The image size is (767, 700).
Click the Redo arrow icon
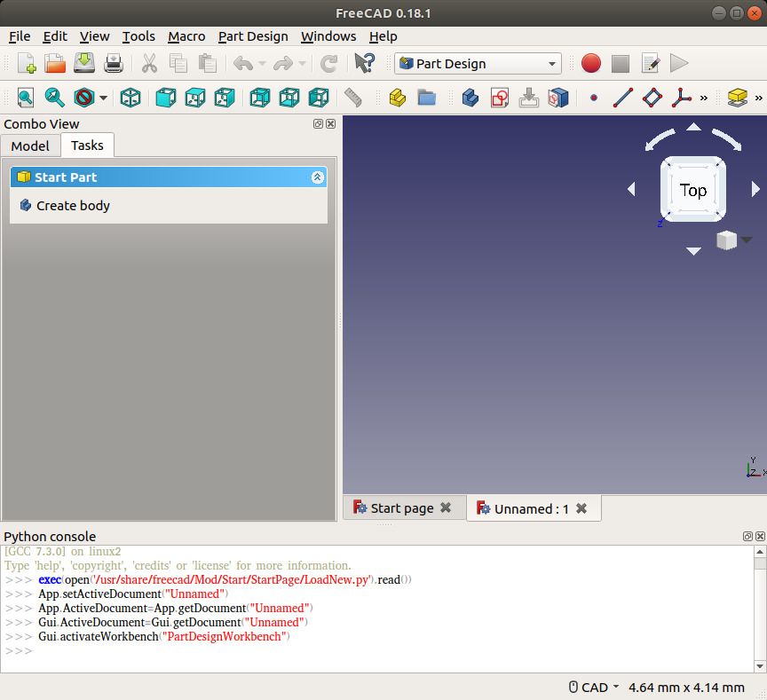(283, 64)
